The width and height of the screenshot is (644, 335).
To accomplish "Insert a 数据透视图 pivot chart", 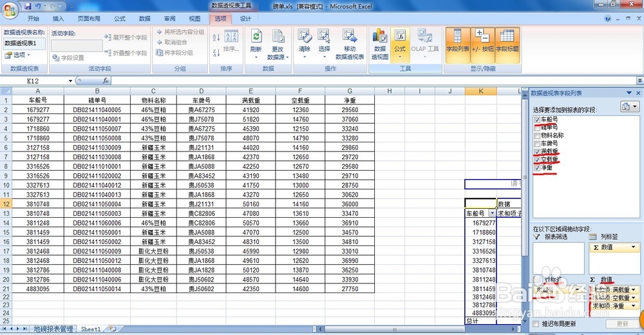I will (x=380, y=44).
